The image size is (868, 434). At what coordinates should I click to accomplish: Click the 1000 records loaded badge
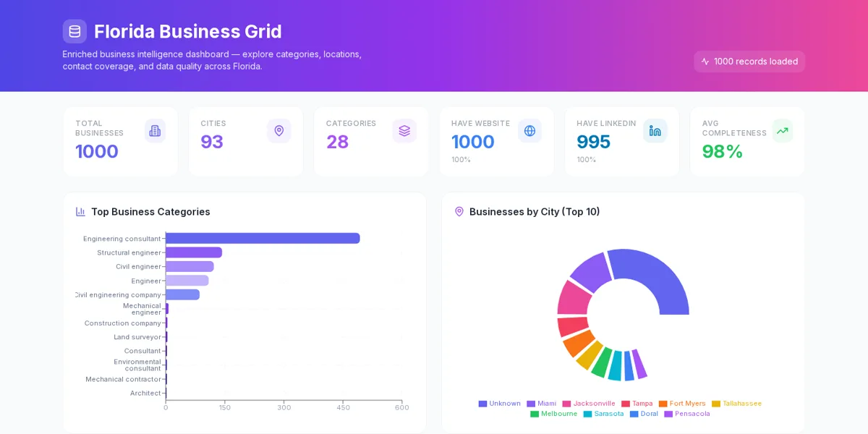(x=749, y=61)
